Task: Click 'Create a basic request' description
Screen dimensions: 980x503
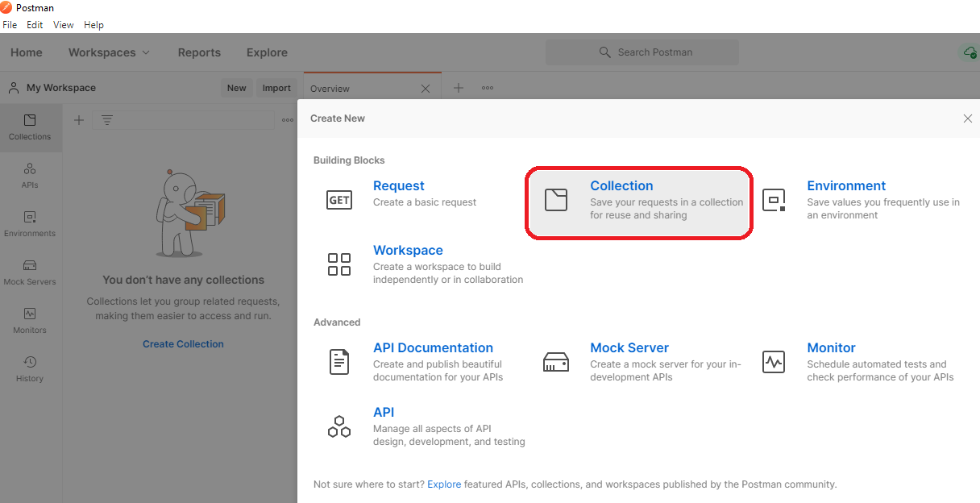Action: point(425,202)
